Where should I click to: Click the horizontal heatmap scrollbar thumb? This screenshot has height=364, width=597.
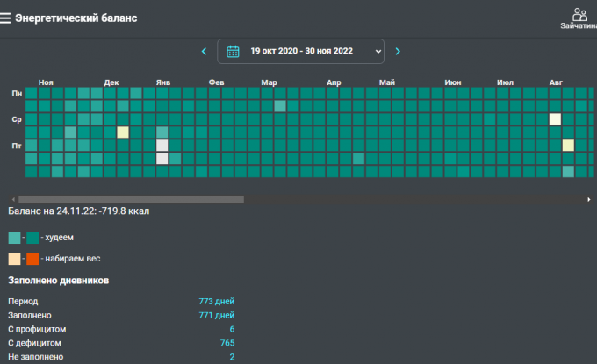tap(132, 199)
